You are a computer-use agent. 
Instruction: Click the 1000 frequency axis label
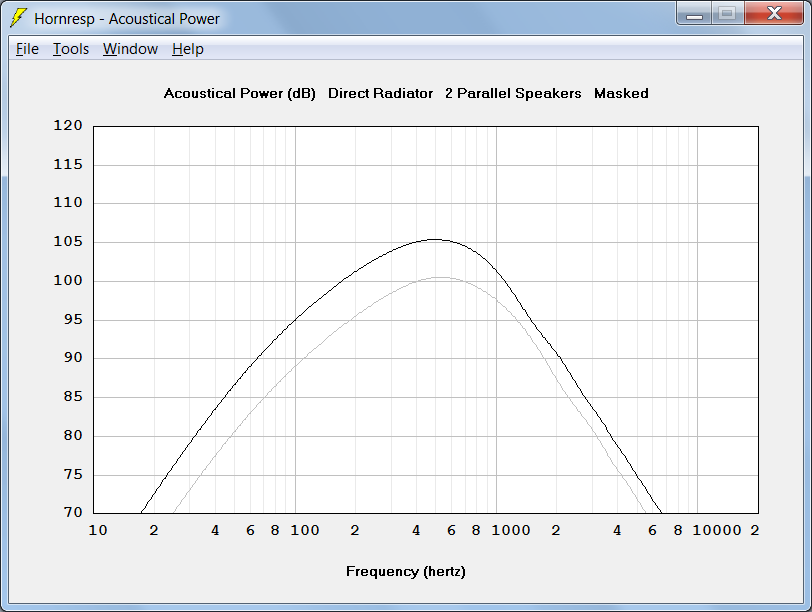pyautogui.click(x=511, y=530)
